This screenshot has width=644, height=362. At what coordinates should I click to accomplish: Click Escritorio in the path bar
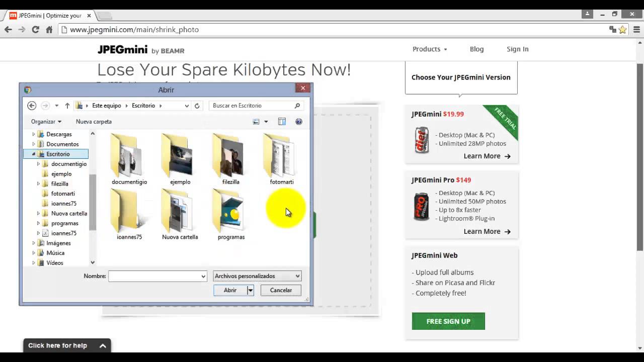coord(143,106)
